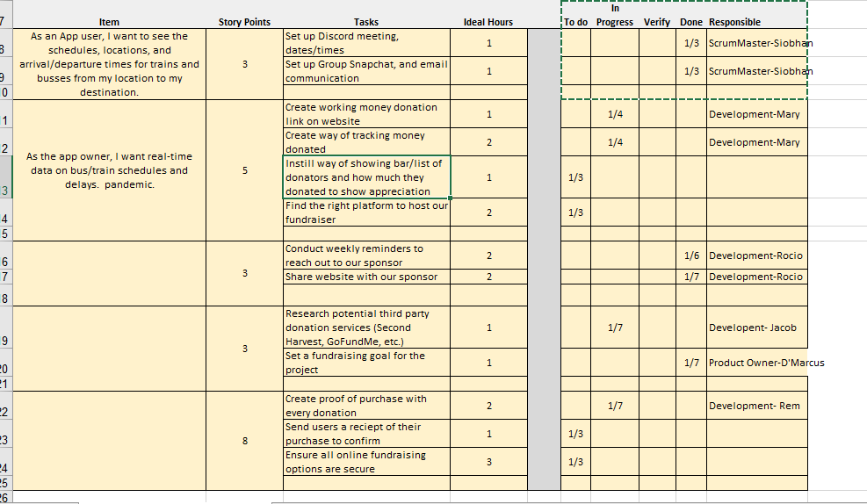Select 'Set a fundraising goal for the project' cell
Viewport: 867px width, 504px height.
(x=366, y=364)
